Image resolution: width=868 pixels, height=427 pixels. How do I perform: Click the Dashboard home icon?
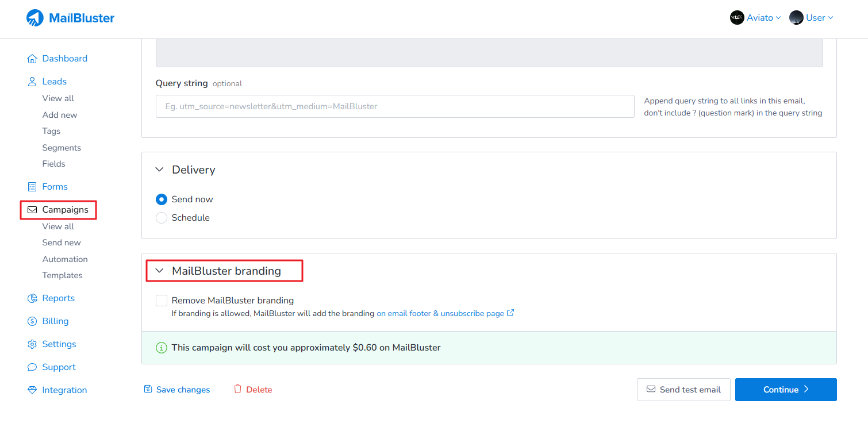point(32,59)
